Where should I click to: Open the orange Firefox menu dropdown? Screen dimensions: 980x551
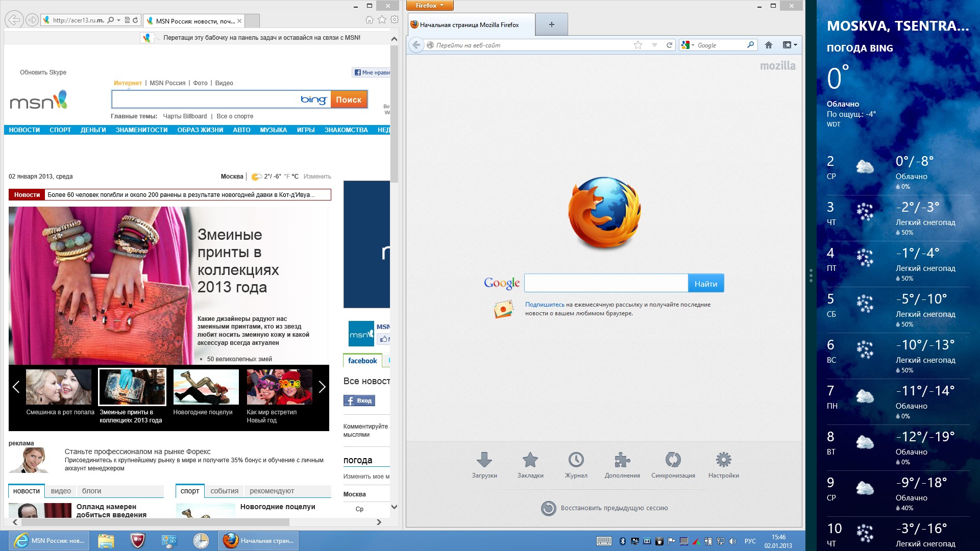429,6
